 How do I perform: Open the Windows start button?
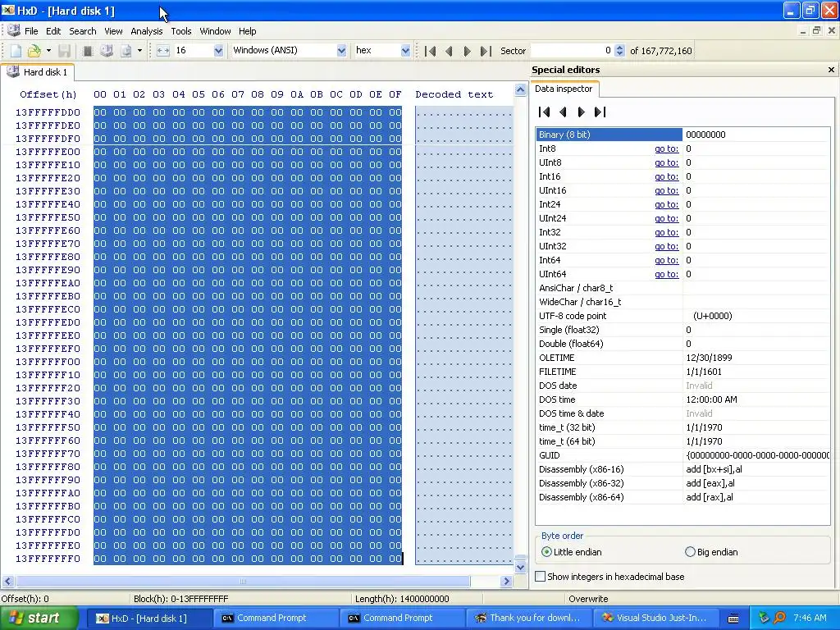tap(39, 619)
